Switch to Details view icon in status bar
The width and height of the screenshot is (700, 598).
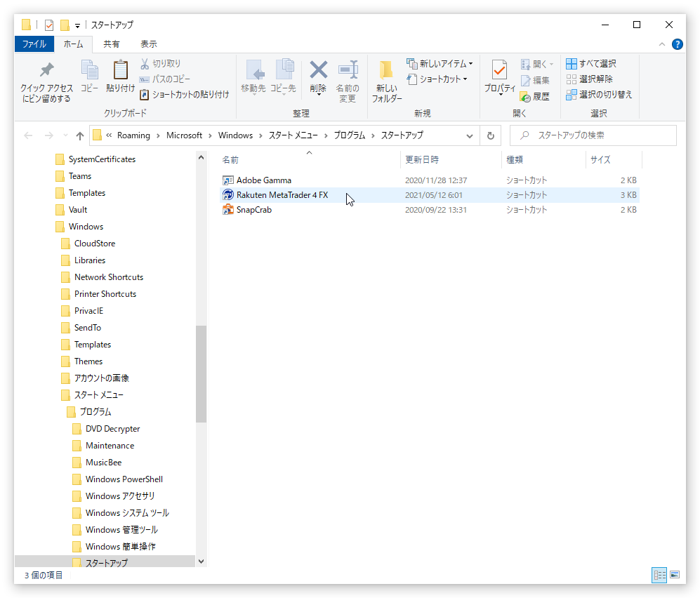[659, 575]
